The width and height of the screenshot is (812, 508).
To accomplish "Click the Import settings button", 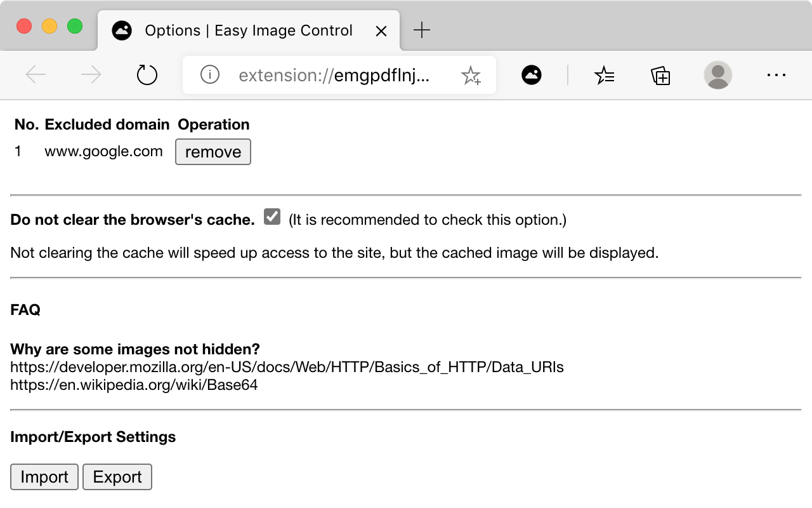I will [x=44, y=477].
